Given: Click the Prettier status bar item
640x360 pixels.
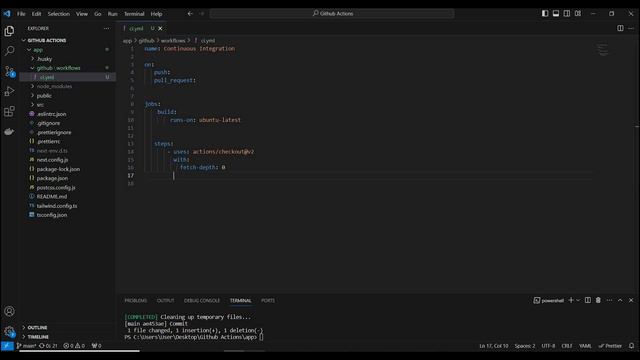Looking at the screenshot, I should 610,346.
